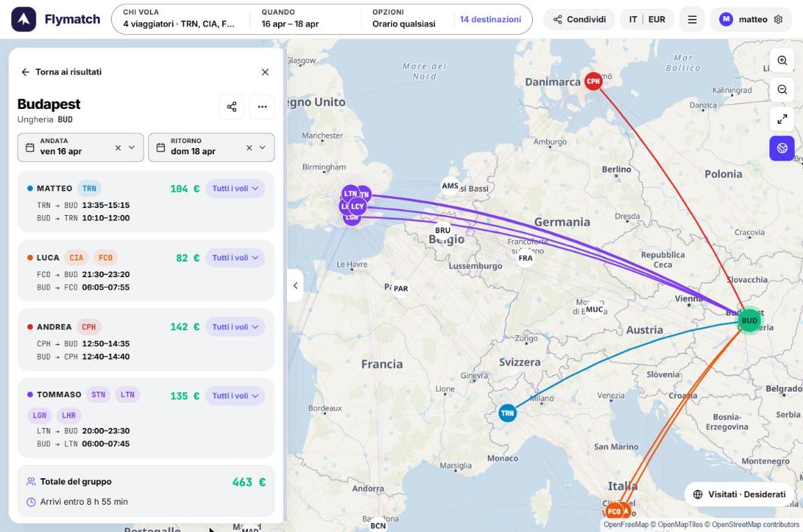The image size is (803, 532).
Task: Open Tutti i voli for Andrea
Action: pos(235,327)
